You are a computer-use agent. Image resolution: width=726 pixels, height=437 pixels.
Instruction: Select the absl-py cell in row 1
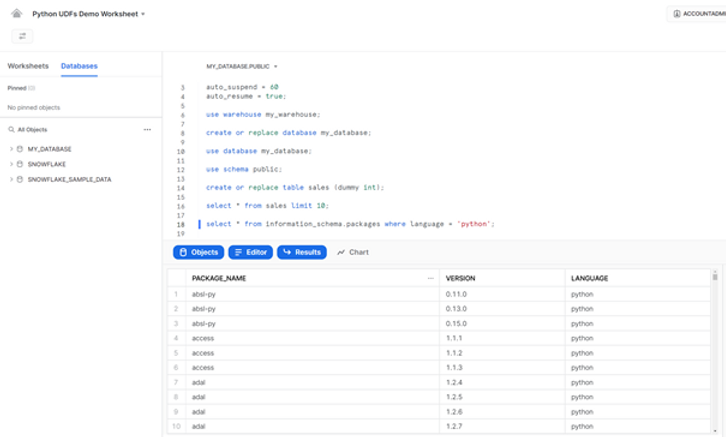point(313,294)
